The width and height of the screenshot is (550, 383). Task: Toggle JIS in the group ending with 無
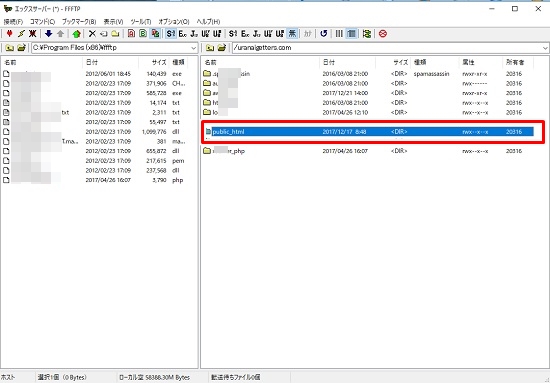[x=256, y=34]
